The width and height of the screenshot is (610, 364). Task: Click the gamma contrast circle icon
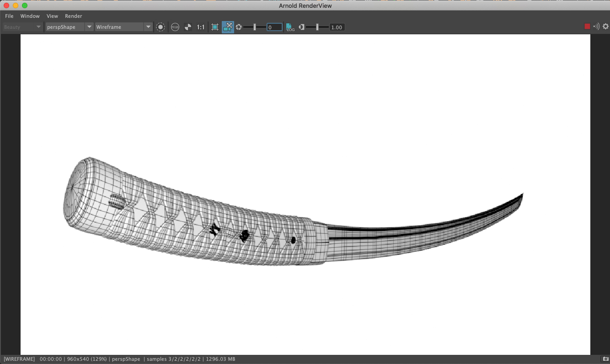point(302,27)
